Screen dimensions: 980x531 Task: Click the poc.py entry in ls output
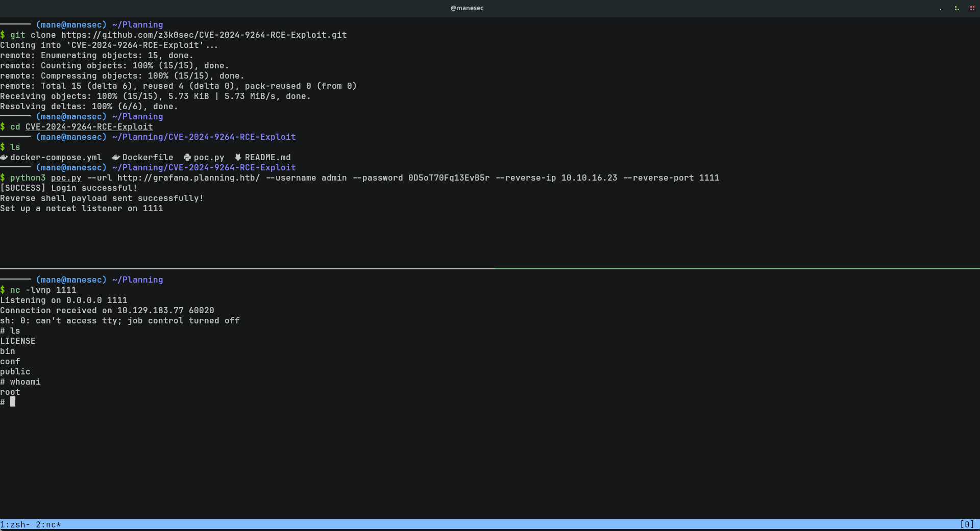[x=209, y=157]
